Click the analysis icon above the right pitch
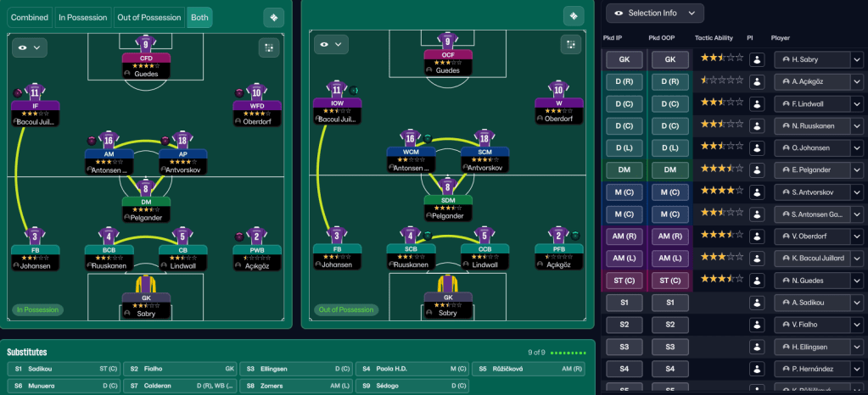 click(574, 17)
